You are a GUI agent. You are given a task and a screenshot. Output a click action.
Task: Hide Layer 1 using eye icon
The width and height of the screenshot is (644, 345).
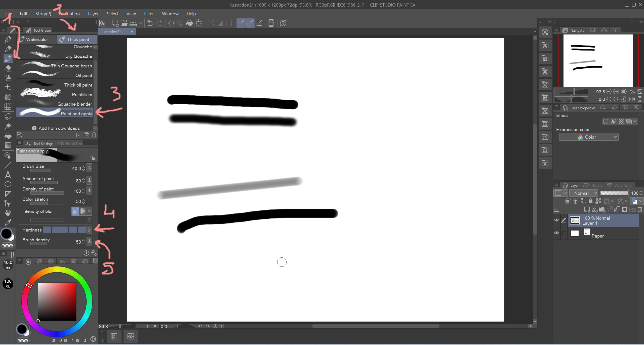coord(556,220)
